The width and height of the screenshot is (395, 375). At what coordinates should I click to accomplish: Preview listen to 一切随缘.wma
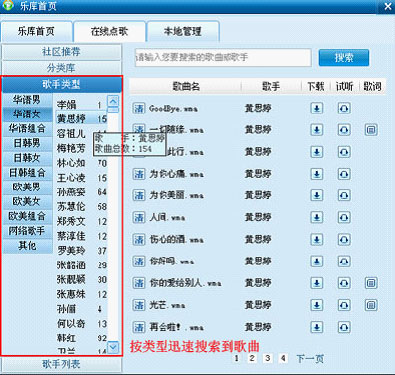[344, 130]
